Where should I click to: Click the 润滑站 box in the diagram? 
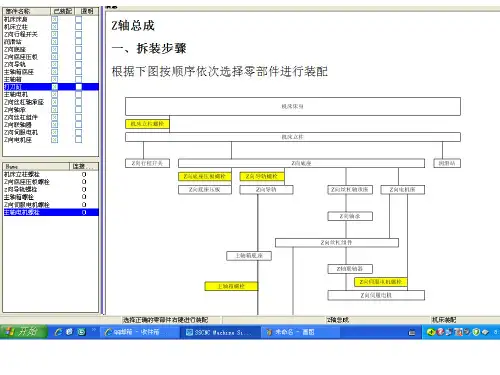click(x=447, y=163)
